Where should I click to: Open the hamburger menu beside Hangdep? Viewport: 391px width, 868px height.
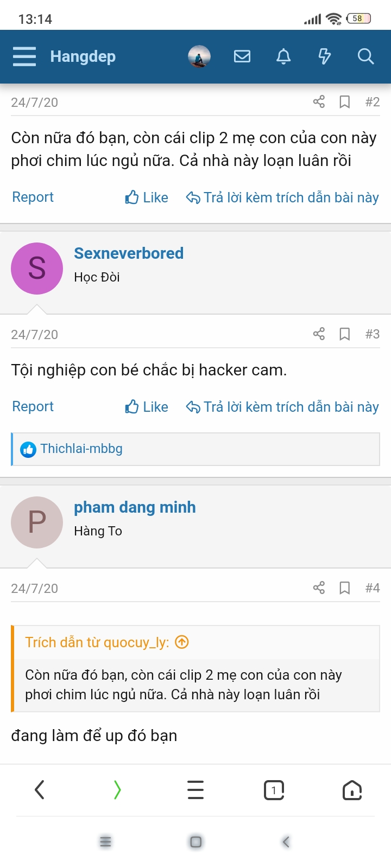[x=24, y=56]
